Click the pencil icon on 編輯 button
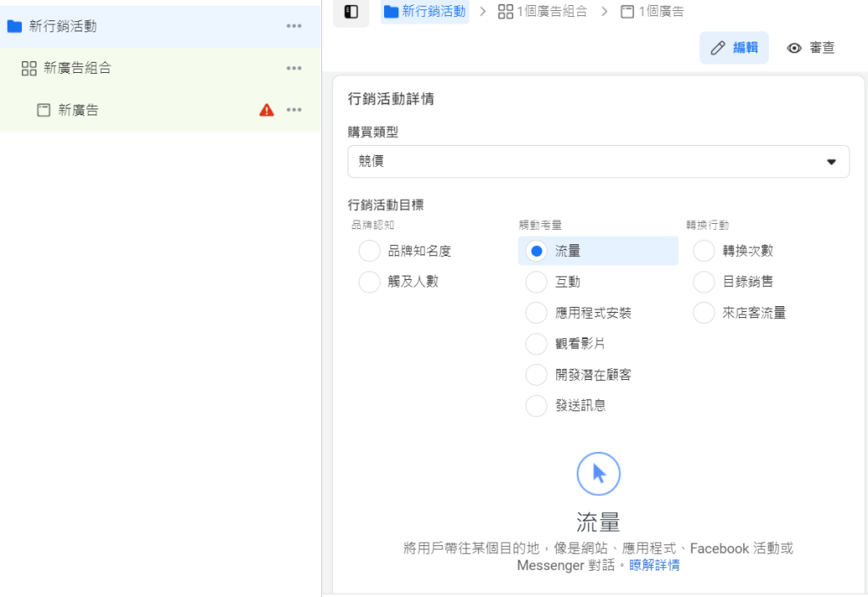This screenshot has height=597, width=868. (x=717, y=47)
